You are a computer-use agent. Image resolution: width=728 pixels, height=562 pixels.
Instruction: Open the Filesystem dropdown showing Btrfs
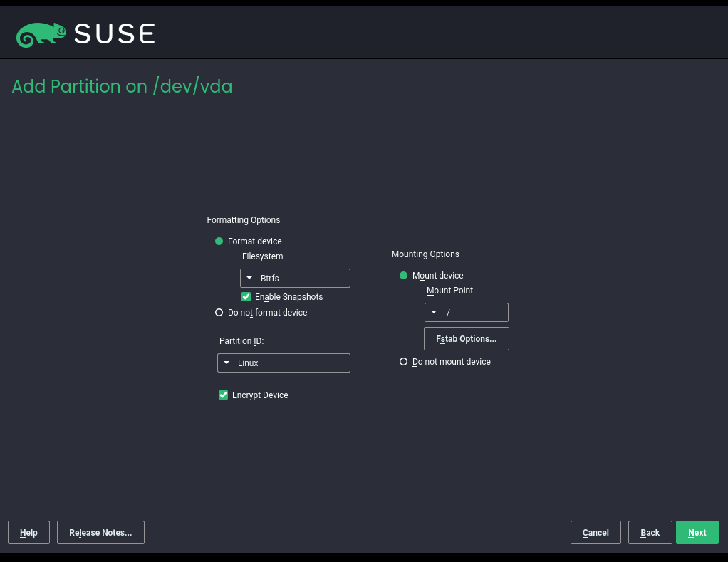[x=295, y=279]
